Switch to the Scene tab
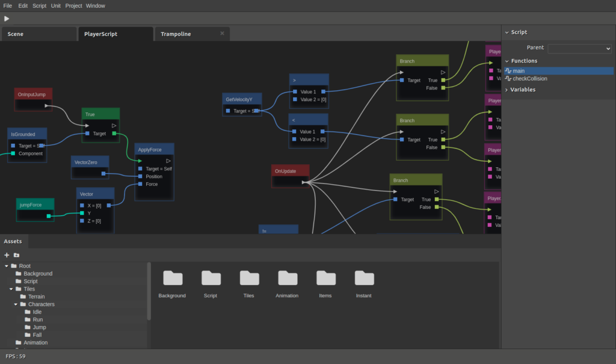616x364 pixels. coord(39,34)
